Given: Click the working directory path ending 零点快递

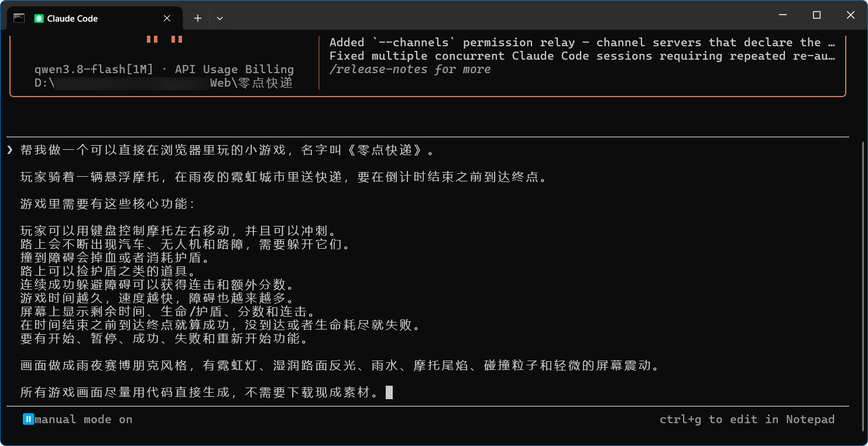Looking at the screenshot, I should click(x=163, y=83).
